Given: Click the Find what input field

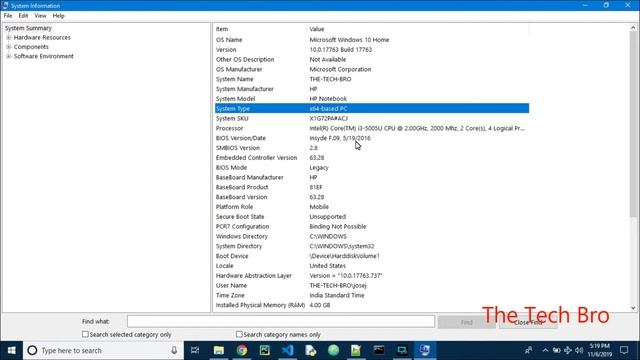Looking at the screenshot, I should pyautogui.click(x=281, y=321).
